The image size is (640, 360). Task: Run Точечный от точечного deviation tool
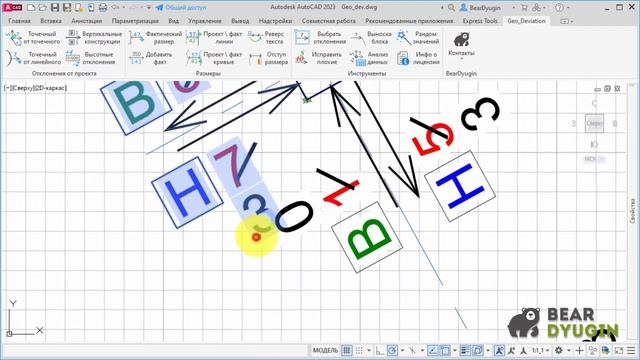pyautogui.click(x=33, y=38)
